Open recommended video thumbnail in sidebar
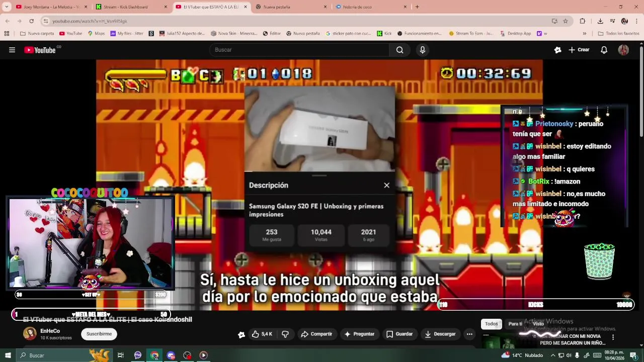This screenshot has width=644, height=362. 508,342
